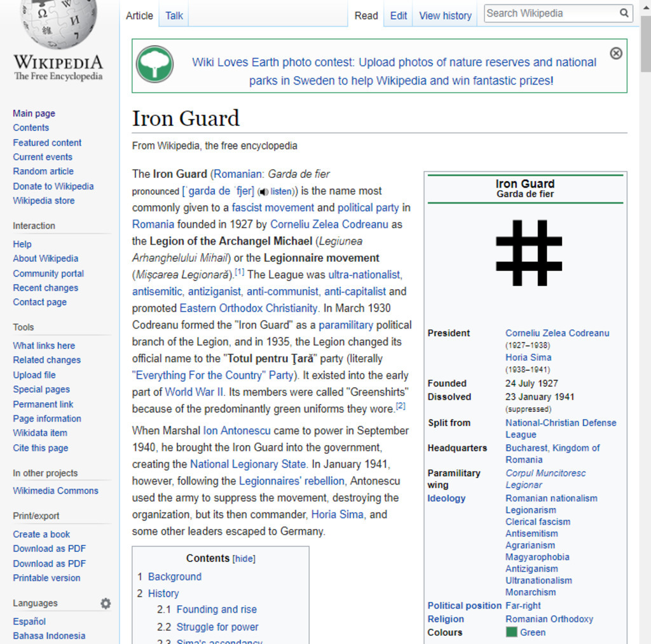Open language settings gear icon
Image resolution: width=651 pixels, height=644 pixels.
coord(106,603)
